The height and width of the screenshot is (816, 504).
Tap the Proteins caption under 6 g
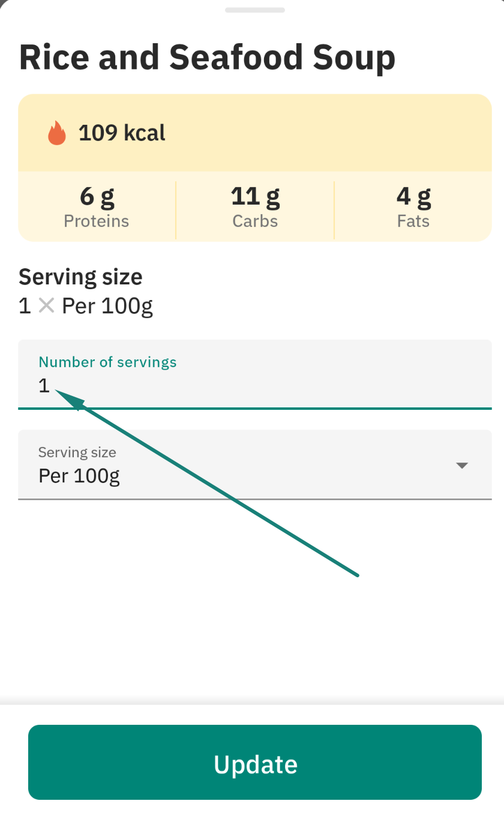(97, 221)
